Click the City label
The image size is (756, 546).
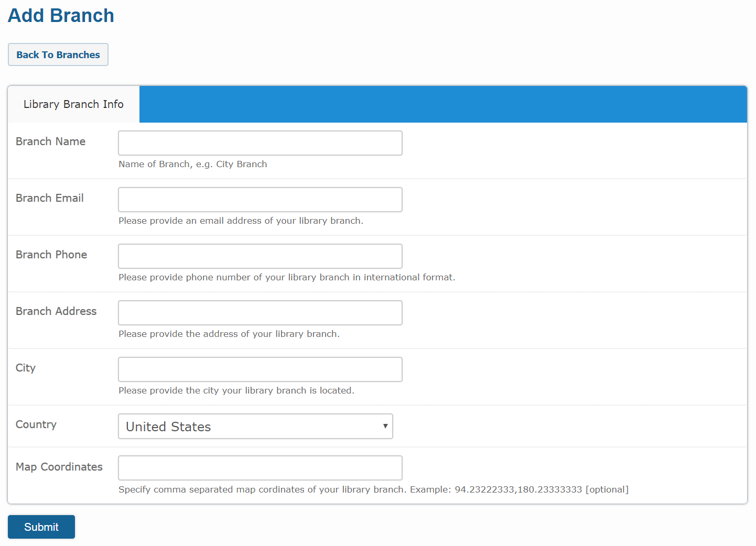26,368
